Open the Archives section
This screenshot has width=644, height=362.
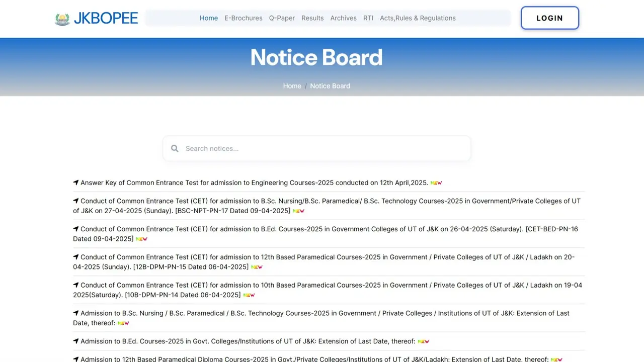(343, 18)
